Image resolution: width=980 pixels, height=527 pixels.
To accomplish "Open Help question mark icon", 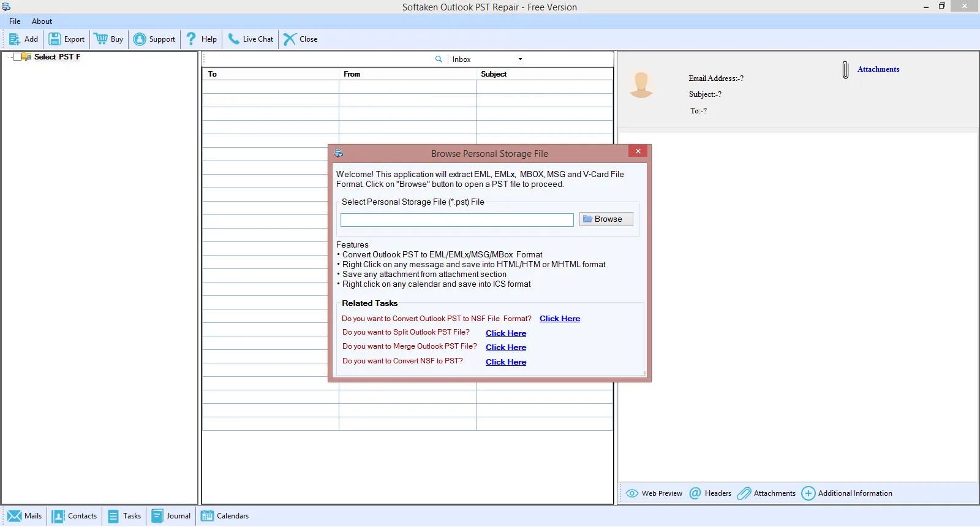I will (191, 39).
